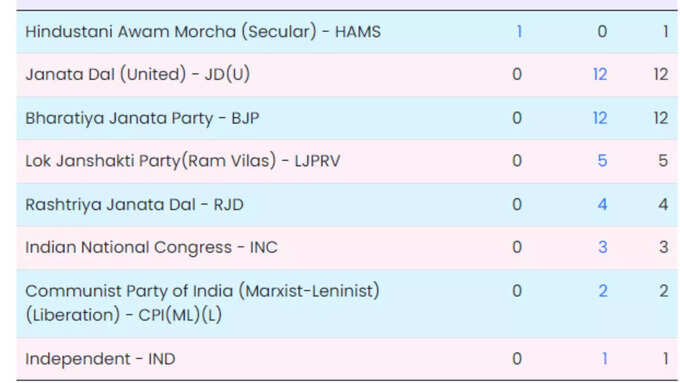Image resolution: width=680 pixels, height=383 pixels.
Task: Select Lok Janshakti Party(Ram Vilas) row
Action: [347, 161]
